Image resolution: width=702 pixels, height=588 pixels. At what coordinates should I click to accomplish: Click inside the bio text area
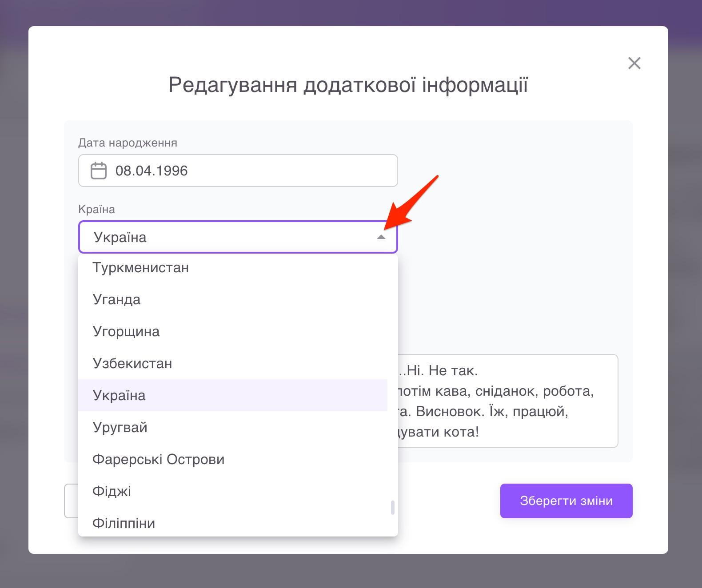point(507,401)
